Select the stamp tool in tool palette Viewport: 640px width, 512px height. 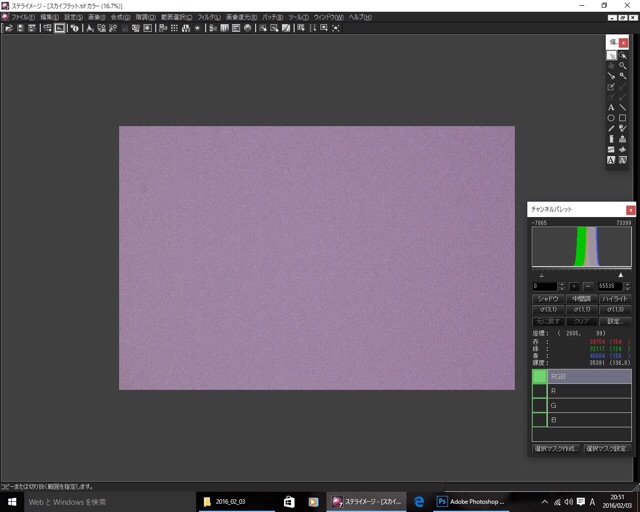tap(622, 139)
